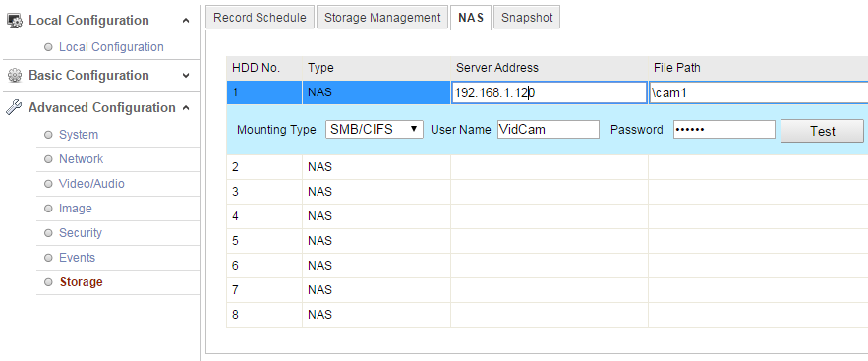The width and height of the screenshot is (868, 361).
Task: Go to the Network settings page
Action: click(82, 159)
